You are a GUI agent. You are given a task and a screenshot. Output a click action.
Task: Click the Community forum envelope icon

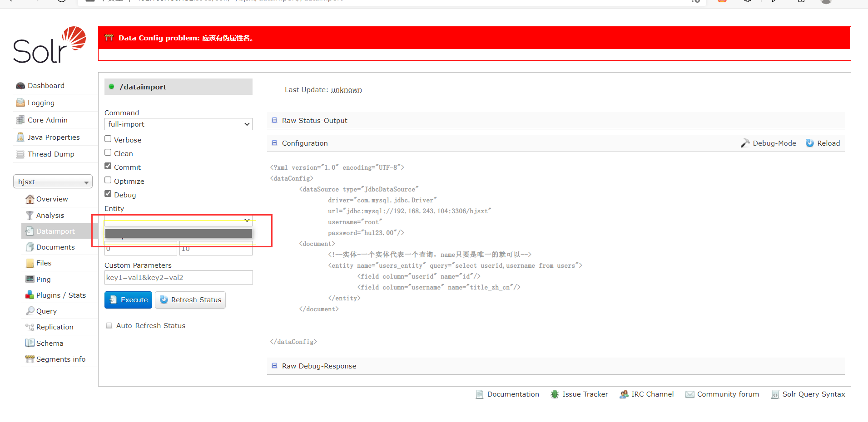(x=689, y=394)
